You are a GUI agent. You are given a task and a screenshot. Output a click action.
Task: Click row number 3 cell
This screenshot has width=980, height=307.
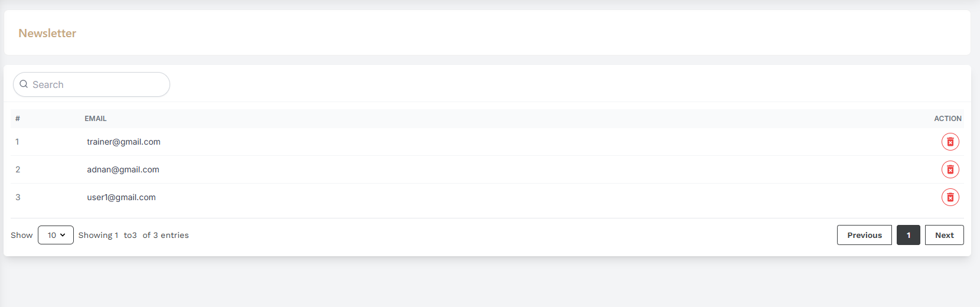(18, 197)
